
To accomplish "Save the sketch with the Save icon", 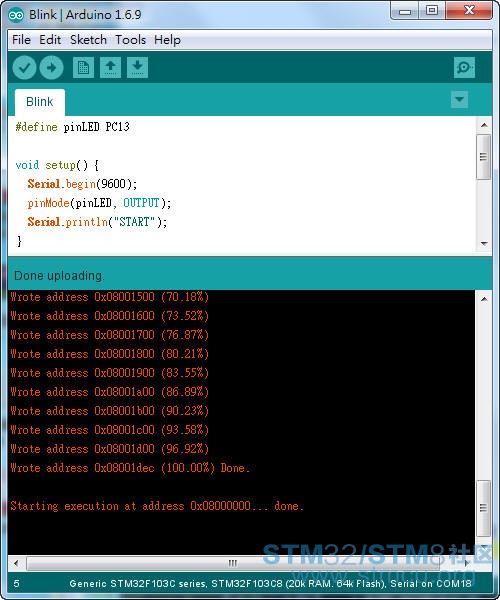I will point(138,68).
